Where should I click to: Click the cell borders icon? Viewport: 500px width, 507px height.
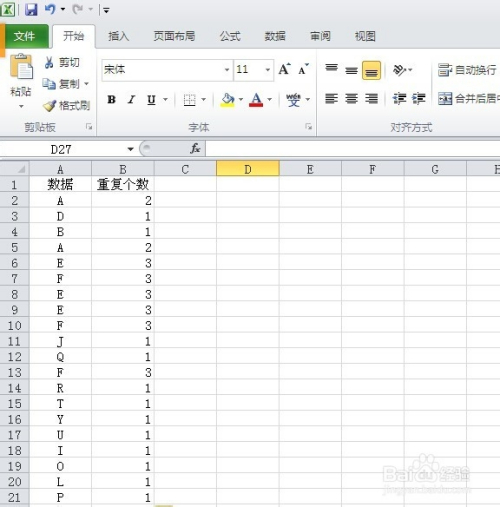pyautogui.click(x=189, y=99)
